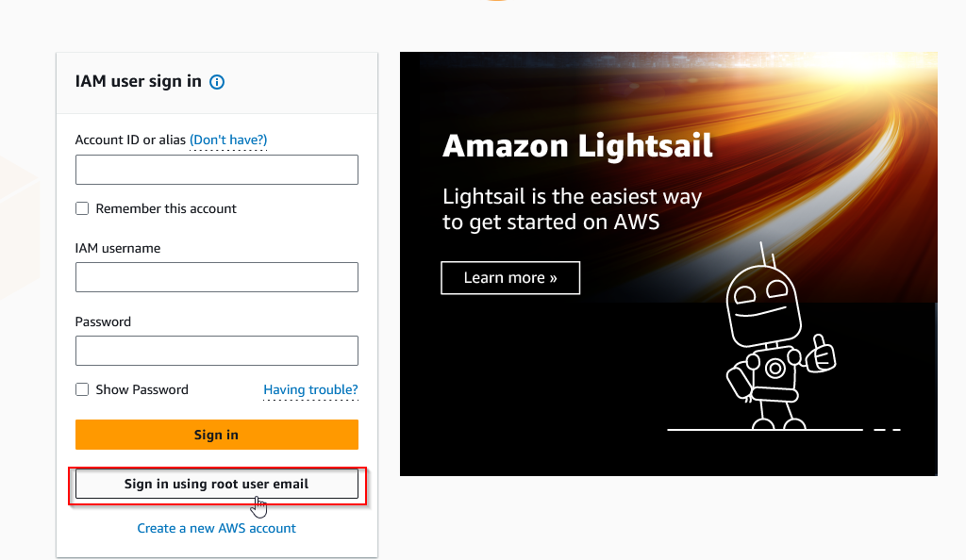Click the Amazon Lightsail banner headline

pos(577,146)
